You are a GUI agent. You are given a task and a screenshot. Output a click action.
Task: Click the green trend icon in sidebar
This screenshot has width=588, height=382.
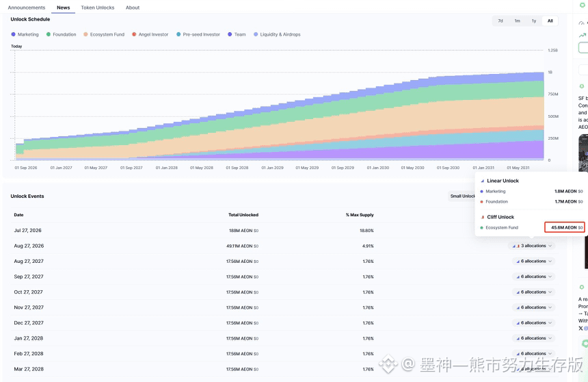tap(583, 36)
